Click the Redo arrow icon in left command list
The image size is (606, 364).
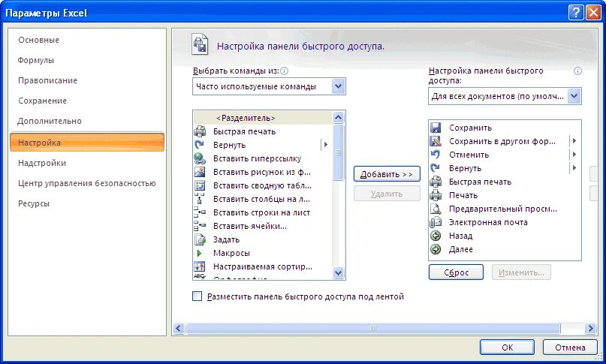click(x=200, y=145)
